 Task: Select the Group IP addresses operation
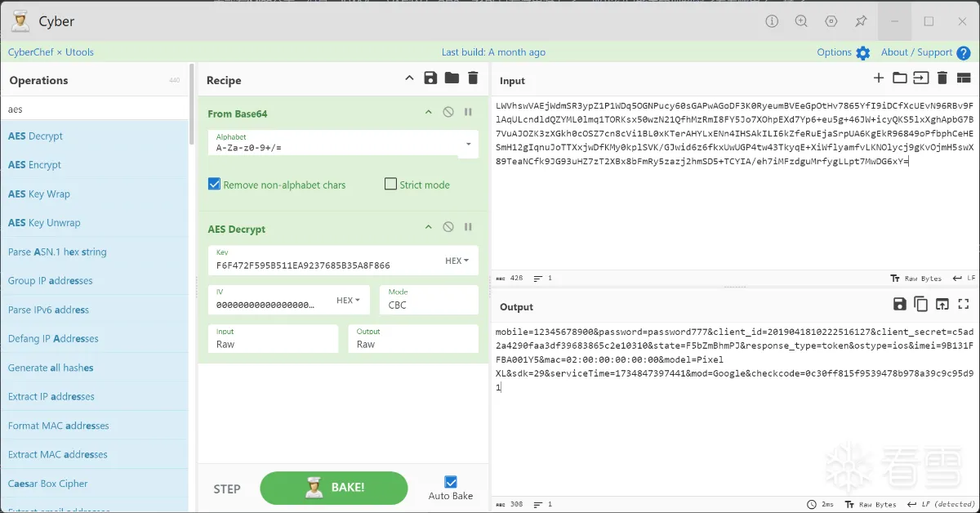click(x=94, y=281)
